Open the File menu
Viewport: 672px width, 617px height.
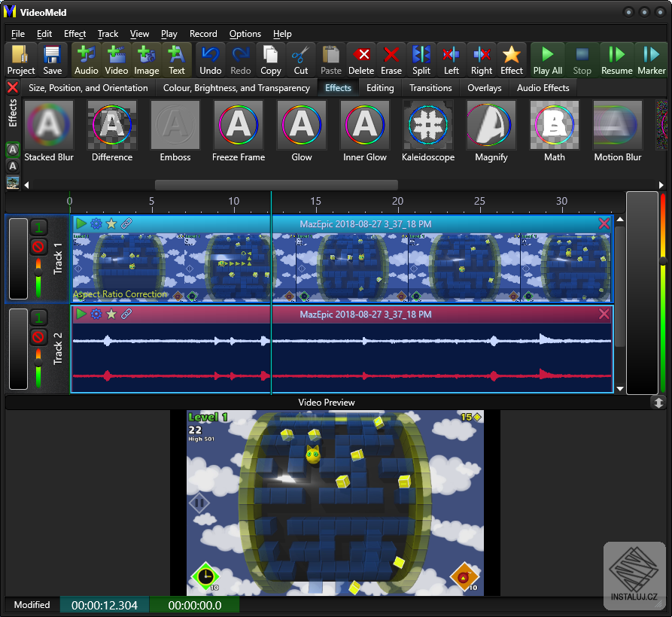click(18, 34)
